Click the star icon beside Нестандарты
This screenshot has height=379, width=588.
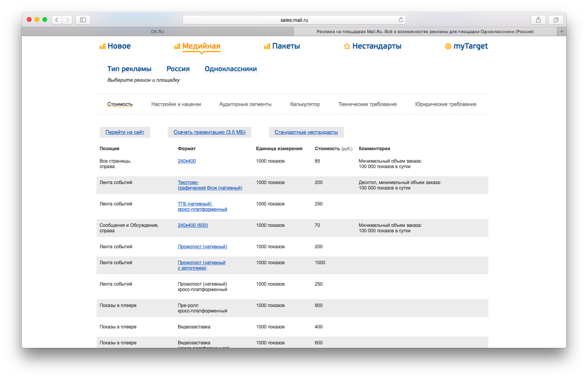[x=347, y=46]
